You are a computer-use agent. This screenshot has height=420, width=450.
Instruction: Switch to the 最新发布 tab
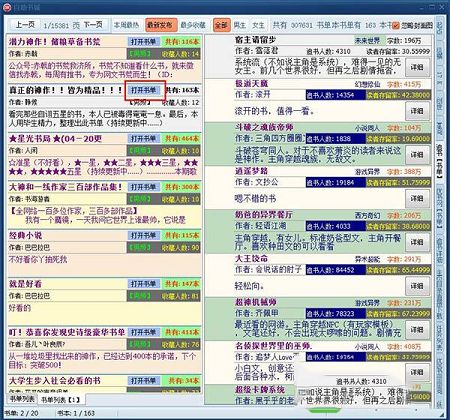(160, 25)
